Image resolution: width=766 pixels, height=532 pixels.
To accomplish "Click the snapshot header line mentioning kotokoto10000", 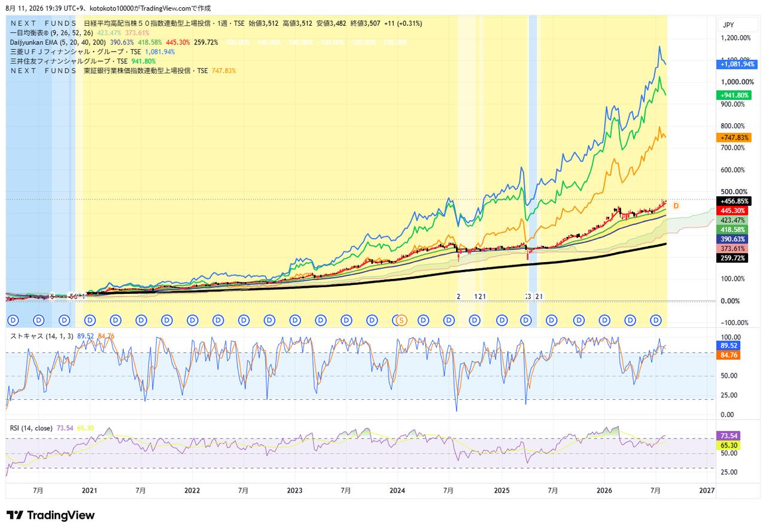I will pos(108,8).
